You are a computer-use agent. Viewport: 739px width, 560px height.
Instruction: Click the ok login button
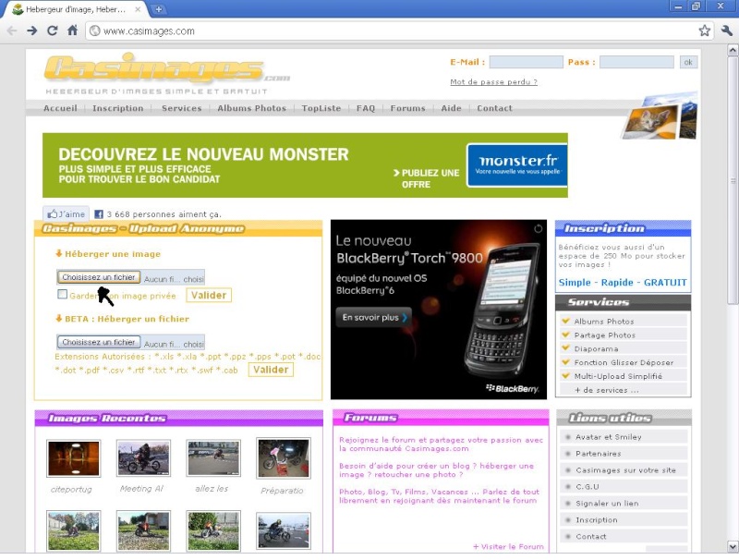[x=688, y=62]
